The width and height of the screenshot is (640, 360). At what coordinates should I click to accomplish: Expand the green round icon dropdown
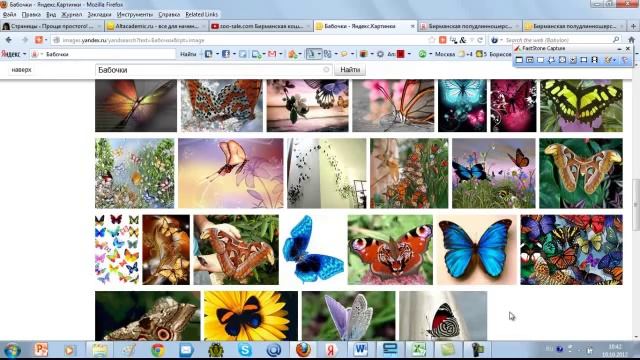[x=431, y=54]
